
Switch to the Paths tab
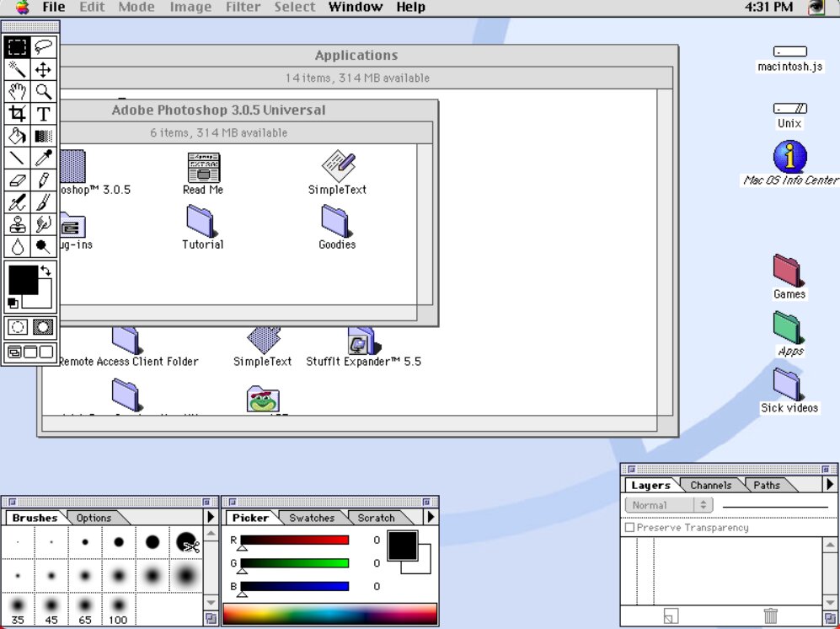767,486
